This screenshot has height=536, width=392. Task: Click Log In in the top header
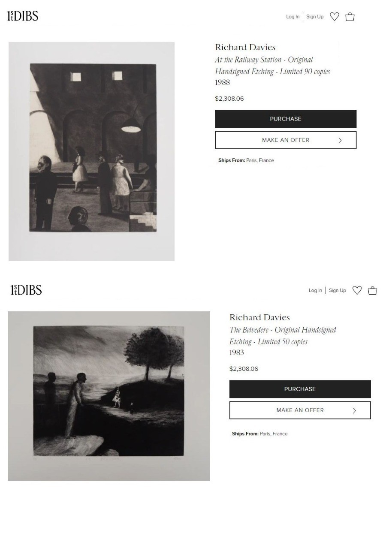[x=293, y=17]
